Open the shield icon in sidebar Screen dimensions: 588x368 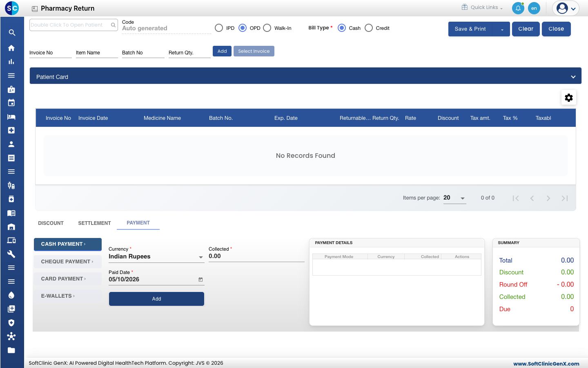click(x=11, y=323)
